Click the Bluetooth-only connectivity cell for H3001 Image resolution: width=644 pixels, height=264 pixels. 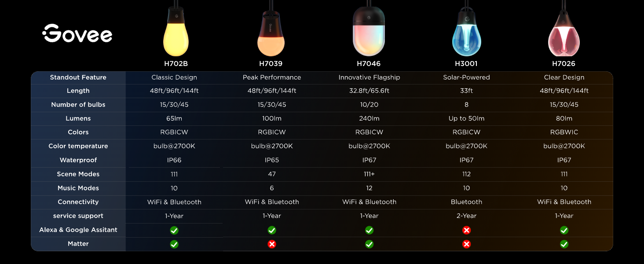[x=467, y=202]
